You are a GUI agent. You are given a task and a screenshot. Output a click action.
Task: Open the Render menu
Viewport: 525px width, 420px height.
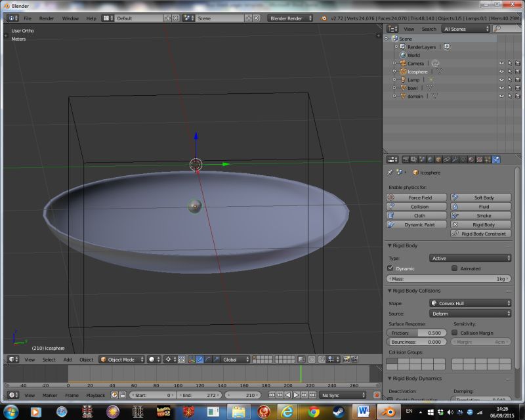coord(47,18)
